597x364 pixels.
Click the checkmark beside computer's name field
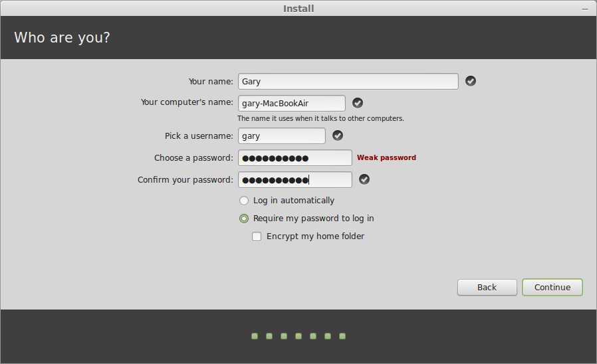[x=358, y=103]
